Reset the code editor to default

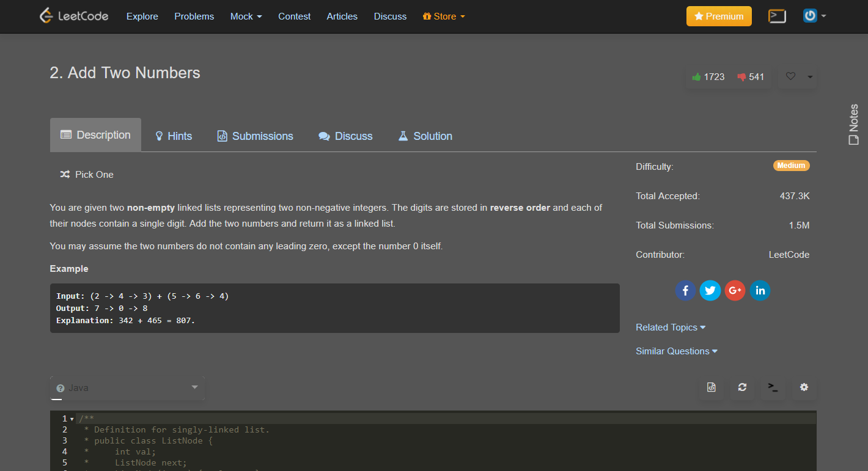pyautogui.click(x=742, y=387)
